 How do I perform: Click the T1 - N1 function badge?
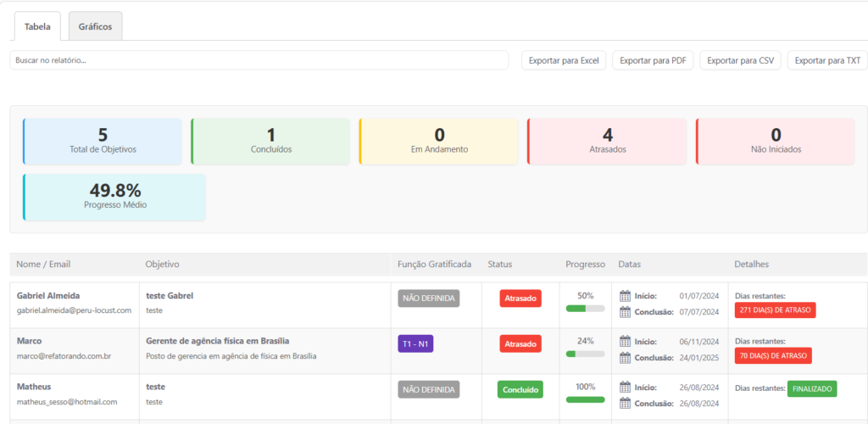pos(415,343)
